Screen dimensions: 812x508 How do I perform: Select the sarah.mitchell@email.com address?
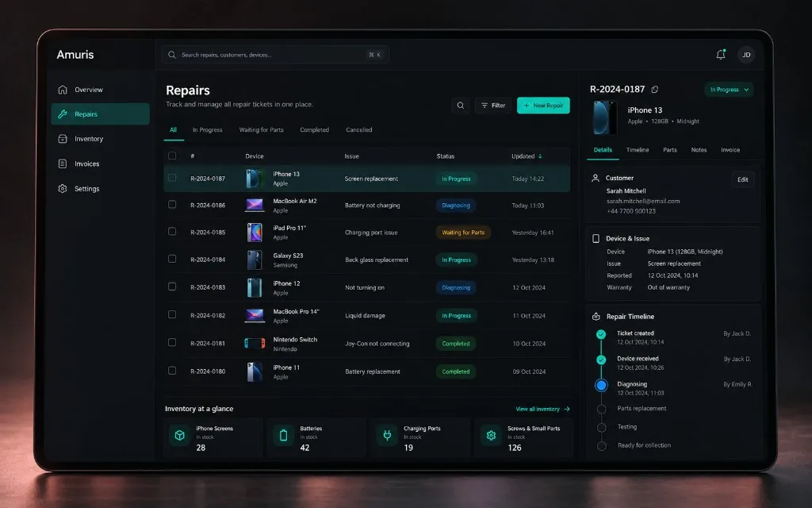pos(643,201)
